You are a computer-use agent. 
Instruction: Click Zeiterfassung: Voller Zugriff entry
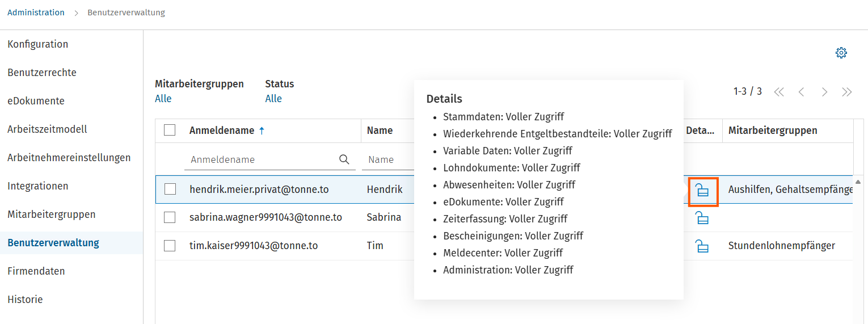[x=505, y=219]
